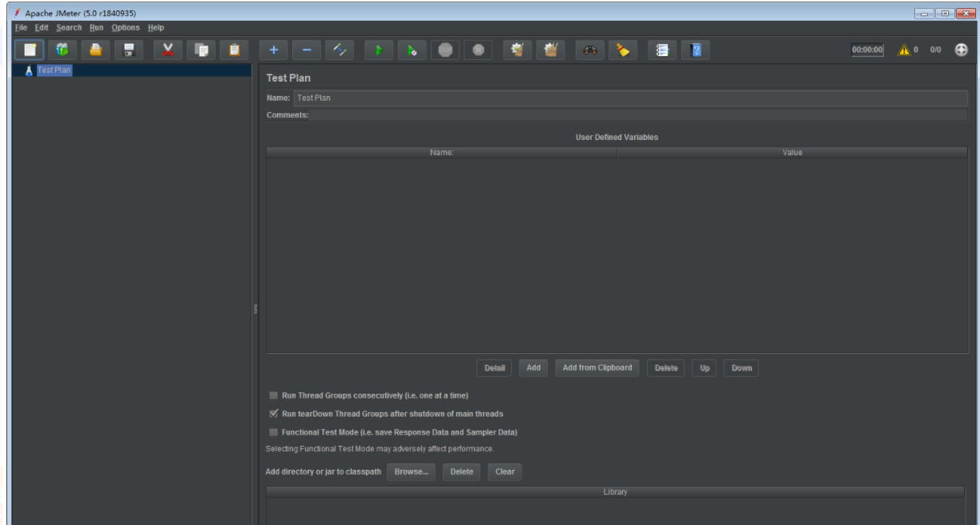Click the Add variable button
This screenshot has width=980, height=525.
(x=533, y=368)
